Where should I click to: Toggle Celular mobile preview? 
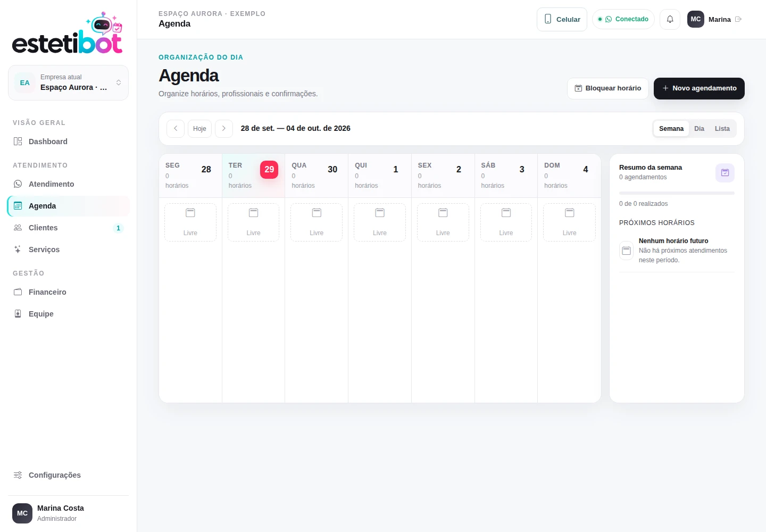pos(562,19)
